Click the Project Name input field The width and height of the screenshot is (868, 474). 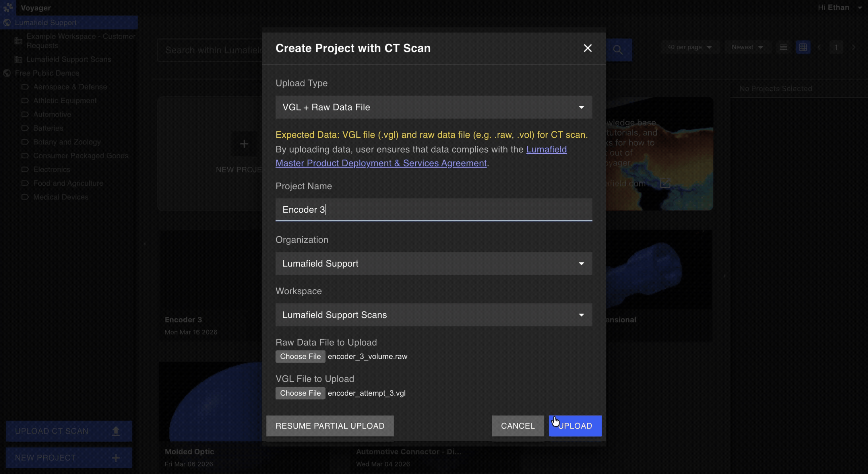(x=434, y=209)
